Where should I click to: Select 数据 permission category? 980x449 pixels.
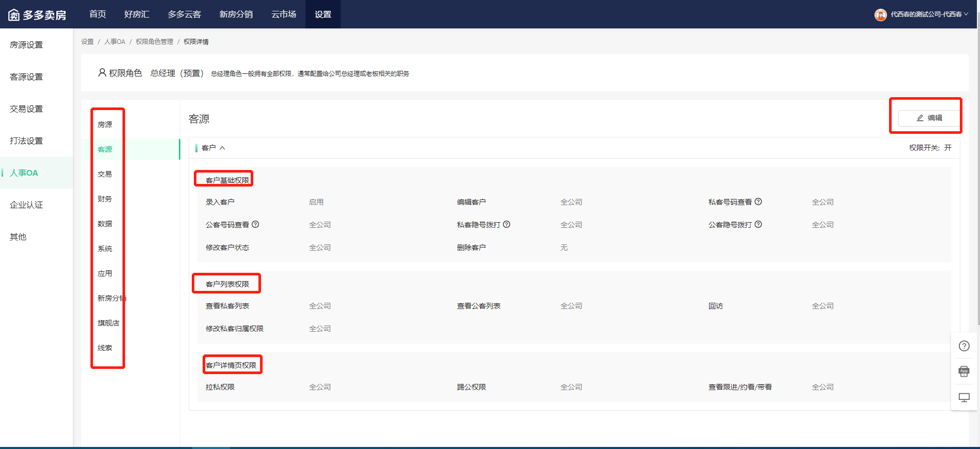coord(105,224)
